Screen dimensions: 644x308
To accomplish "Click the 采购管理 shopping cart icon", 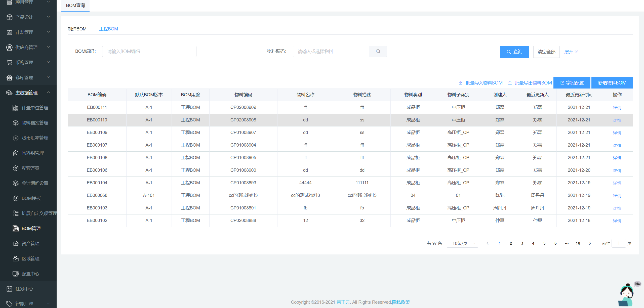I will (x=9, y=62).
